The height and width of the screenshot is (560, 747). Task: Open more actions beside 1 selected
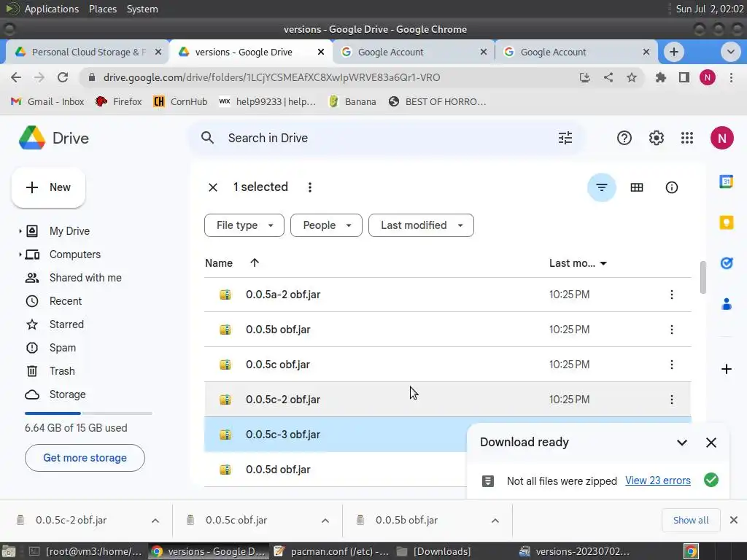(309, 187)
